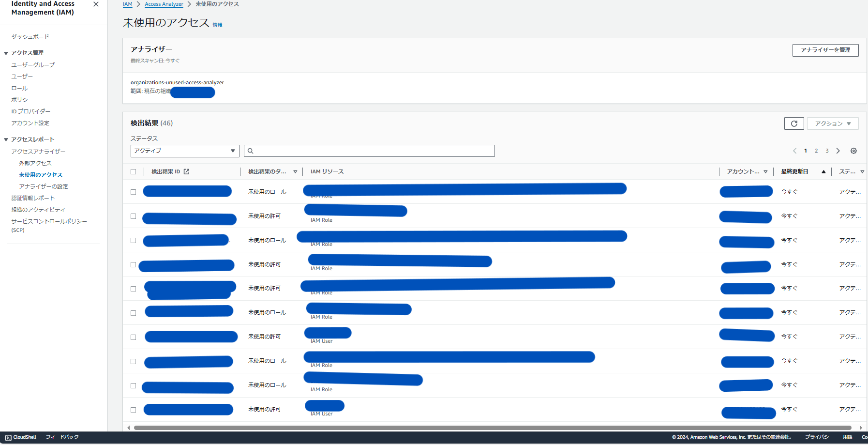
Task: Collapse the アクセス管理 section
Action: pos(6,53)
